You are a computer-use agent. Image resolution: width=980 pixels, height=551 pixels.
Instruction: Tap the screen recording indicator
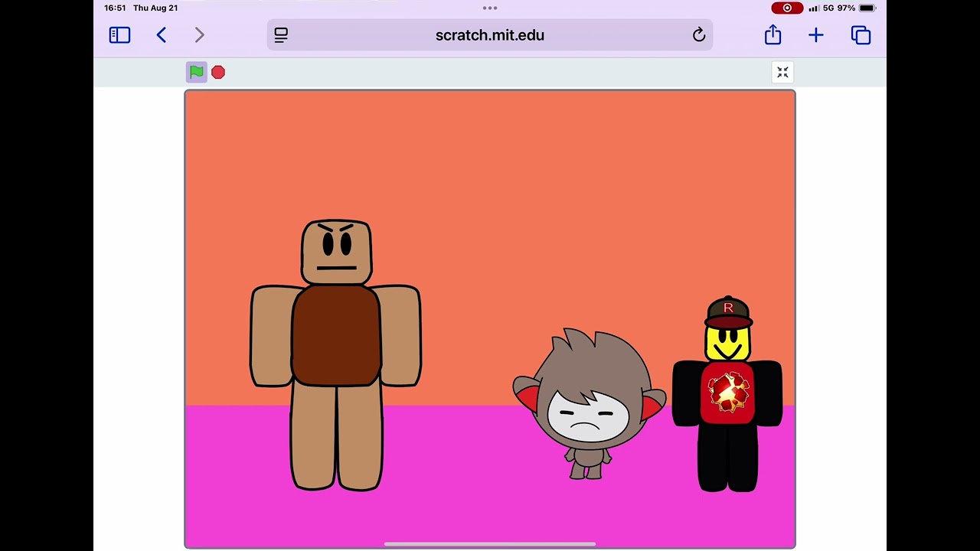787,8
